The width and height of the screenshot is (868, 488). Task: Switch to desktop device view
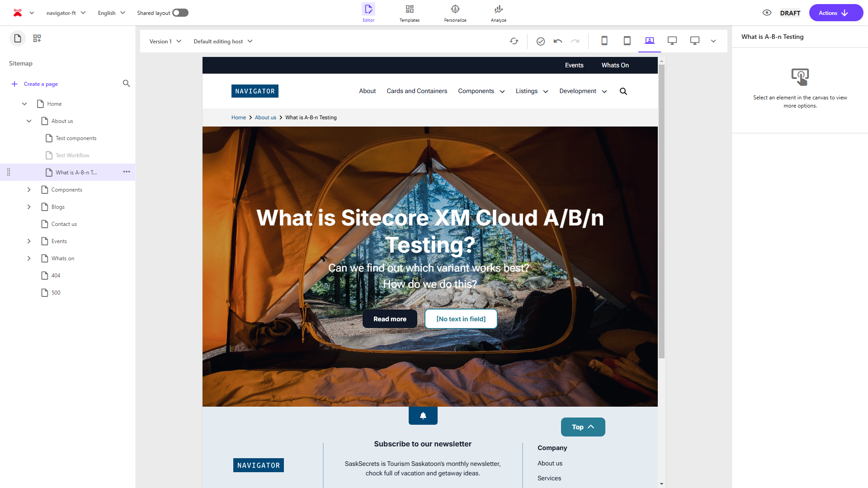(x=672, y=41)
